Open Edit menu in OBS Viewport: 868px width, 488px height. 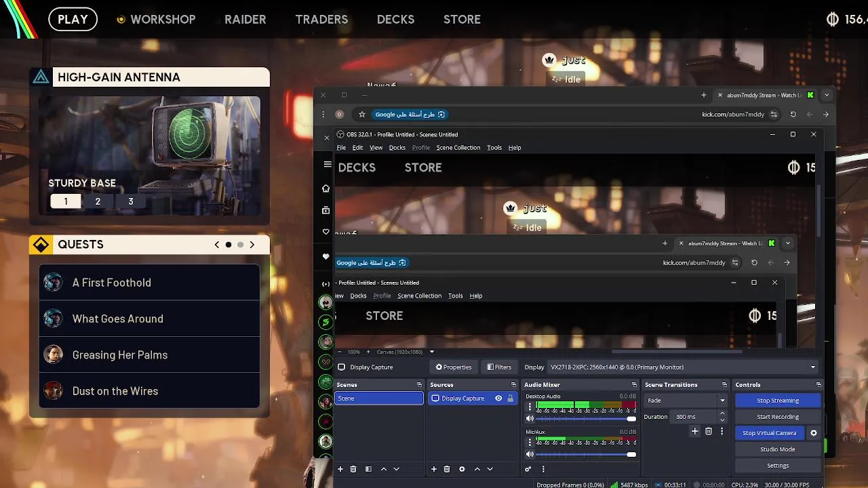point(357,148)
